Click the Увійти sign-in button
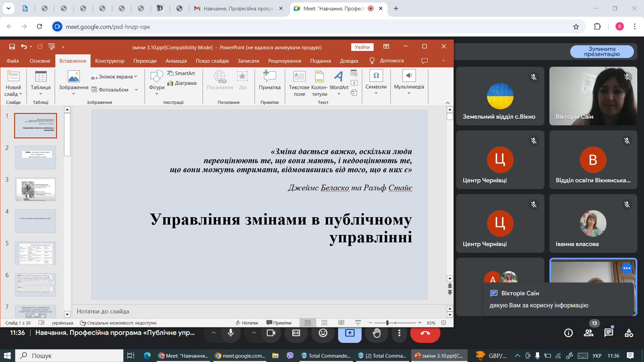Viewport: 644px width, 362px height. point(362,47)
